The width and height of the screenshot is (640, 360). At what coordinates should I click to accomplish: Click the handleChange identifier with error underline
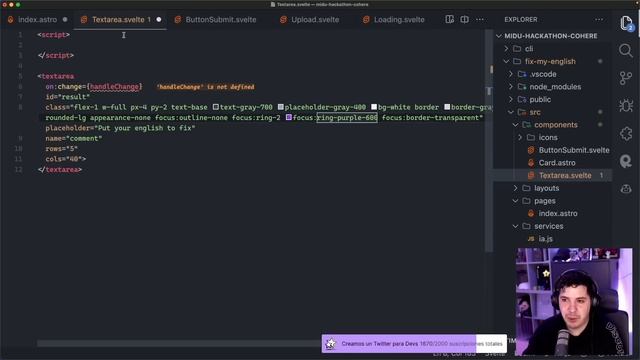point(114,87)
